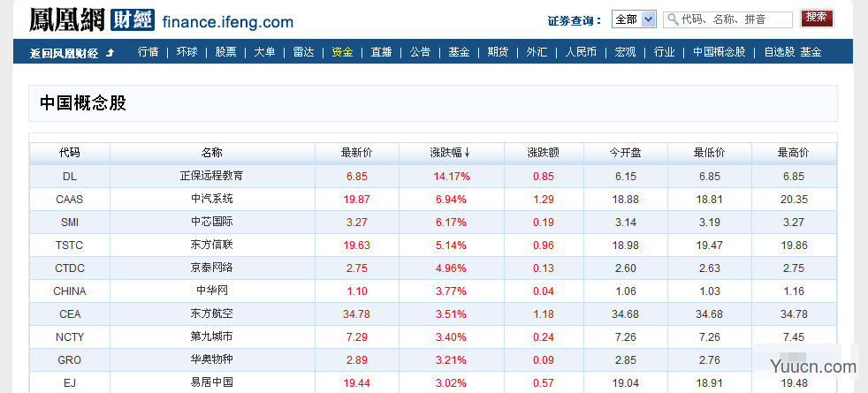This screenshot has height=393, width=868.
Task: Click stock name 中华网
Action: click(212, 291)
